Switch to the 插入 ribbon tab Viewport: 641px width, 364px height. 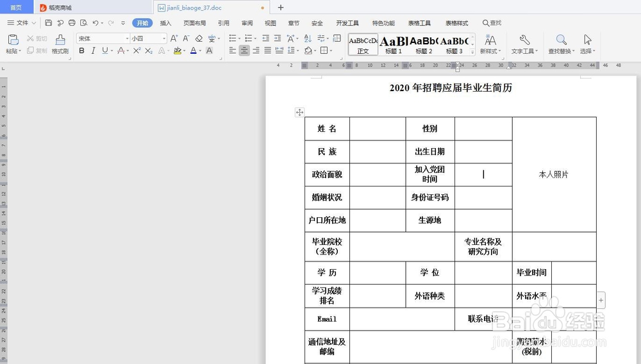click(x=165, y=23)
